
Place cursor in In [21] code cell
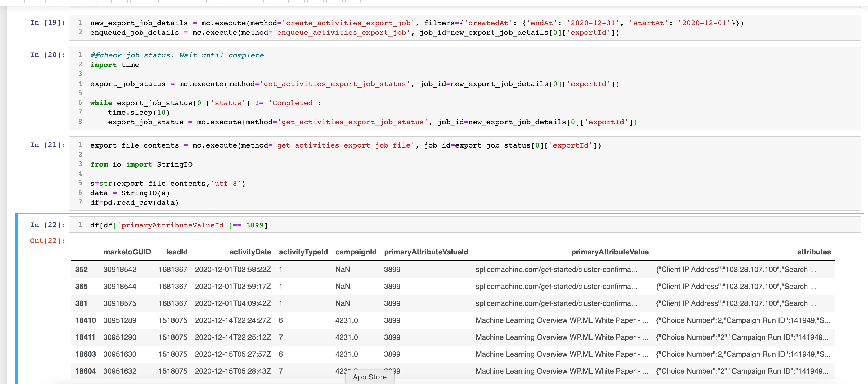[x=472, y=174]
